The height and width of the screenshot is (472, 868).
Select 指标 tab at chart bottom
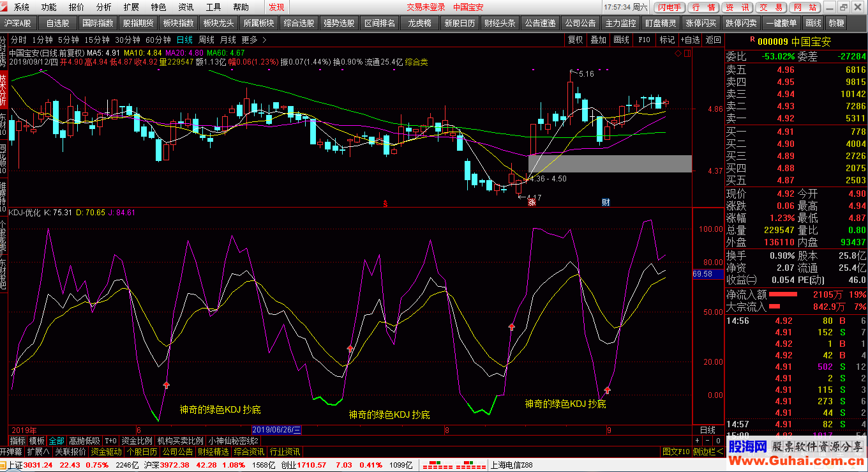tap(18, 441)
